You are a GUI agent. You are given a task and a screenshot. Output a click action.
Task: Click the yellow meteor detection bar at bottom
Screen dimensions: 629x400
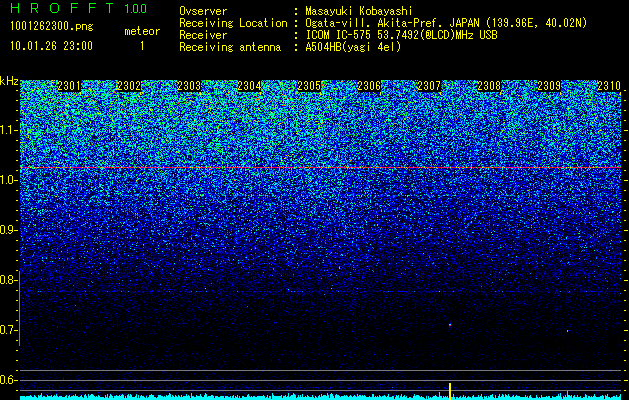[x=450, y=391]
